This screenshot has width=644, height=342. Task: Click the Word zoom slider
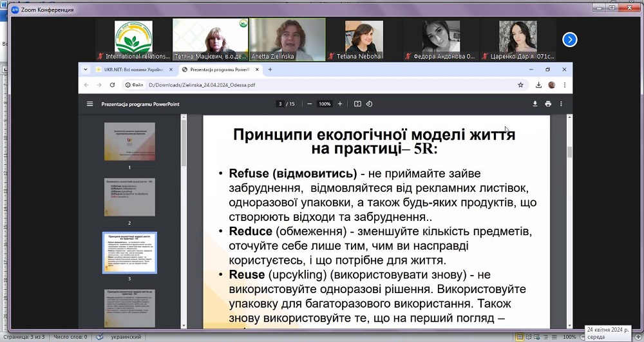(609, 337)
